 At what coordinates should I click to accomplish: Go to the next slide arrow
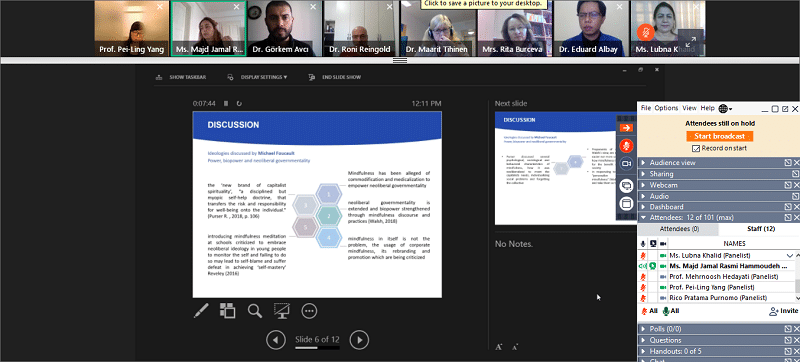(359, 340)
